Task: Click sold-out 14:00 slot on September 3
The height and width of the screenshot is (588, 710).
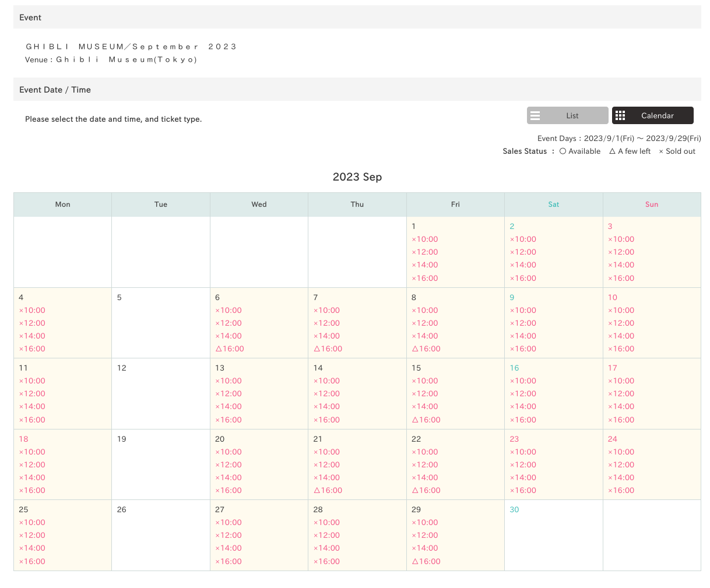Action: coord(621,265)
